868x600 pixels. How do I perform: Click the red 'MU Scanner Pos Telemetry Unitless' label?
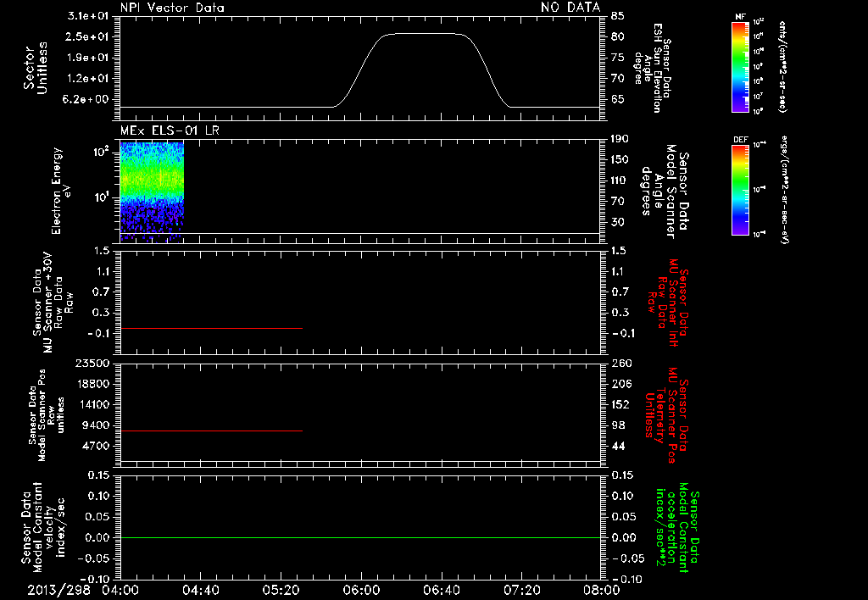667,415
